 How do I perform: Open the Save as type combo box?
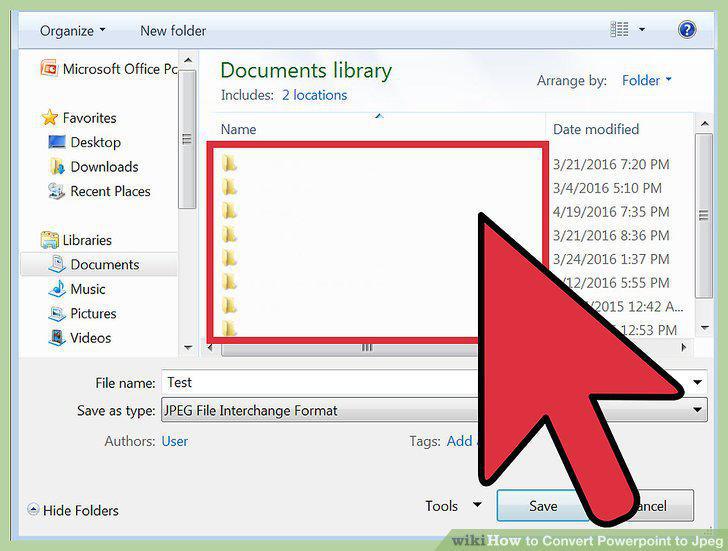(x=434, y=410)
